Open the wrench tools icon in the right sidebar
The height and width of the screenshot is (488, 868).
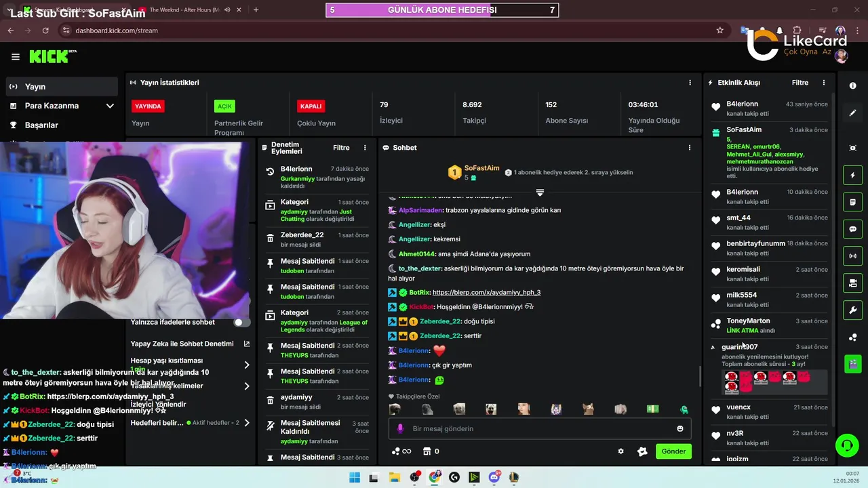click(852, 310)
